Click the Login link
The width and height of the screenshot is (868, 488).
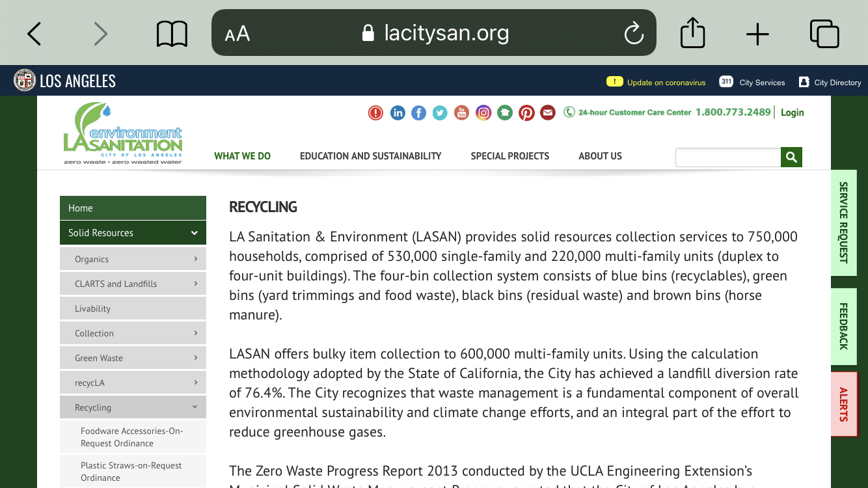[792, 113]
